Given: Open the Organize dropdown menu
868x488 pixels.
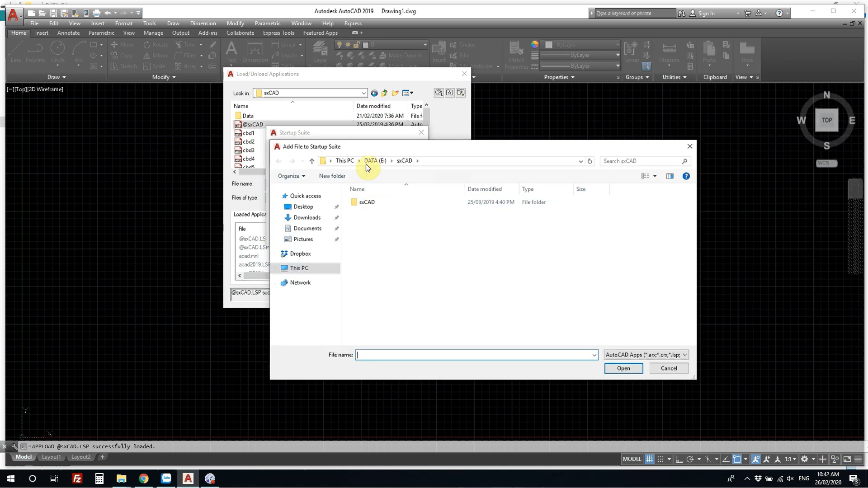Looking at the screenshot, I should click(292, 176).
